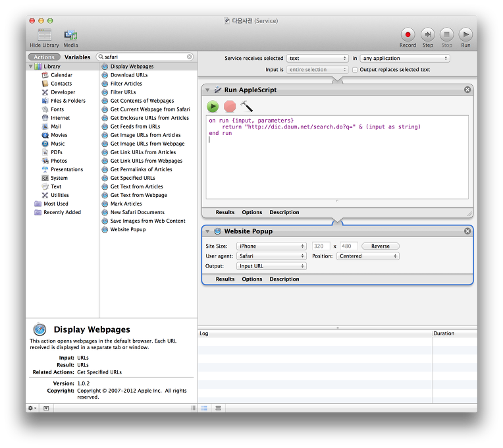
Task: Open the gear action menu at bottom left
Action: point(32,408)
